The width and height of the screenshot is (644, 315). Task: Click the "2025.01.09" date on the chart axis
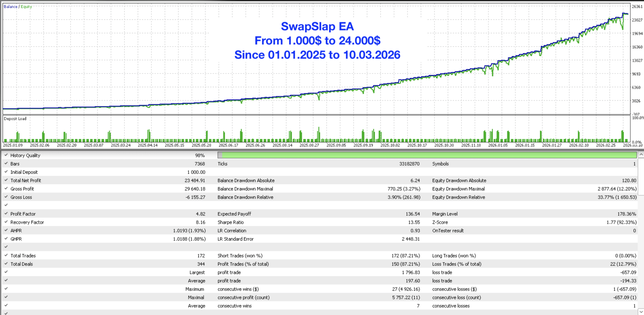coord(13,145)
